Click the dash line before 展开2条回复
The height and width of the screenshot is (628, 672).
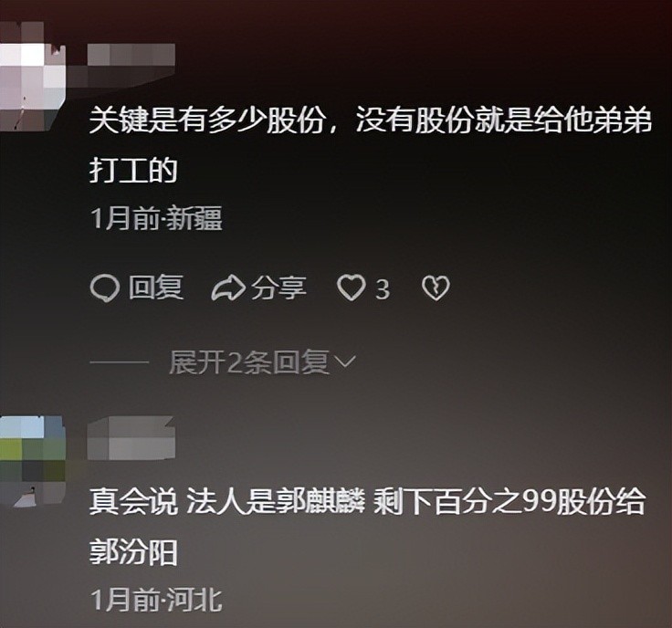tap(119, 362)
